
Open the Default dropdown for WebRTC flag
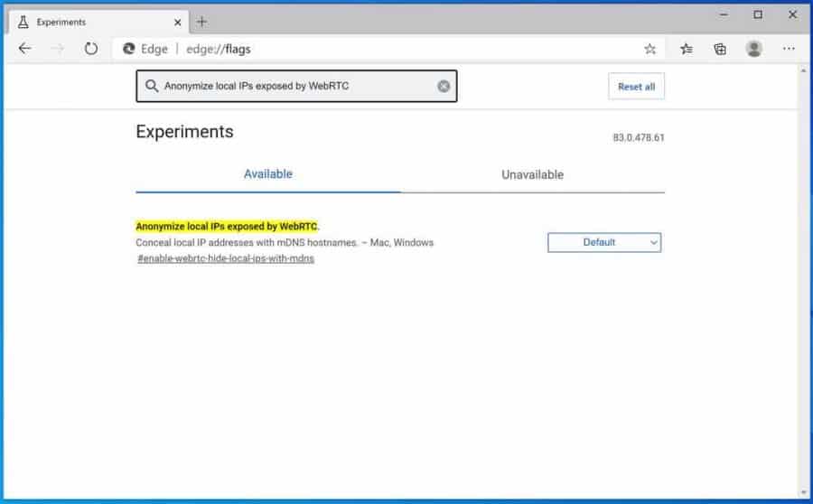tap(604, 243)
